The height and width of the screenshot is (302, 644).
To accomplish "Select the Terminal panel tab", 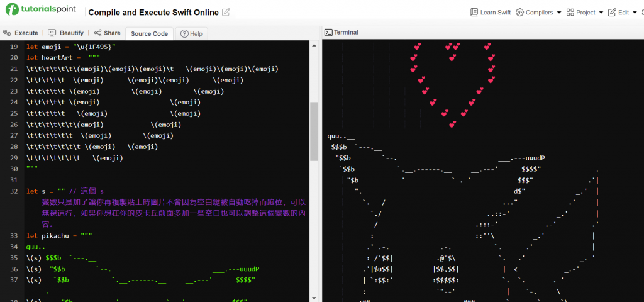I will click(x=341, y=32).
